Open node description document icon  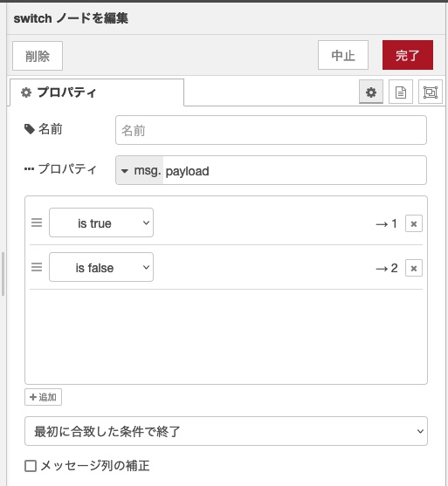point(401,92)
